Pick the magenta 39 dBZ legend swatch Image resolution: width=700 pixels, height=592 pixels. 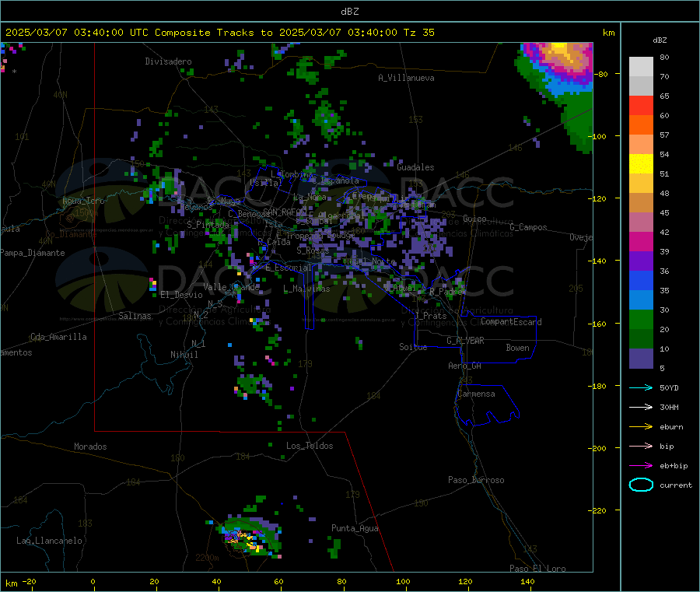coord(641,241)
